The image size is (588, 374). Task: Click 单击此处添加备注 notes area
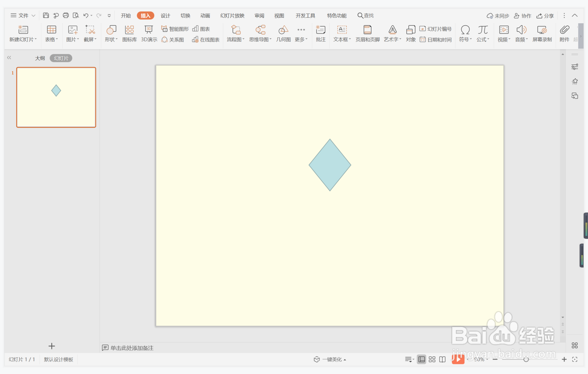click(132, 348)
